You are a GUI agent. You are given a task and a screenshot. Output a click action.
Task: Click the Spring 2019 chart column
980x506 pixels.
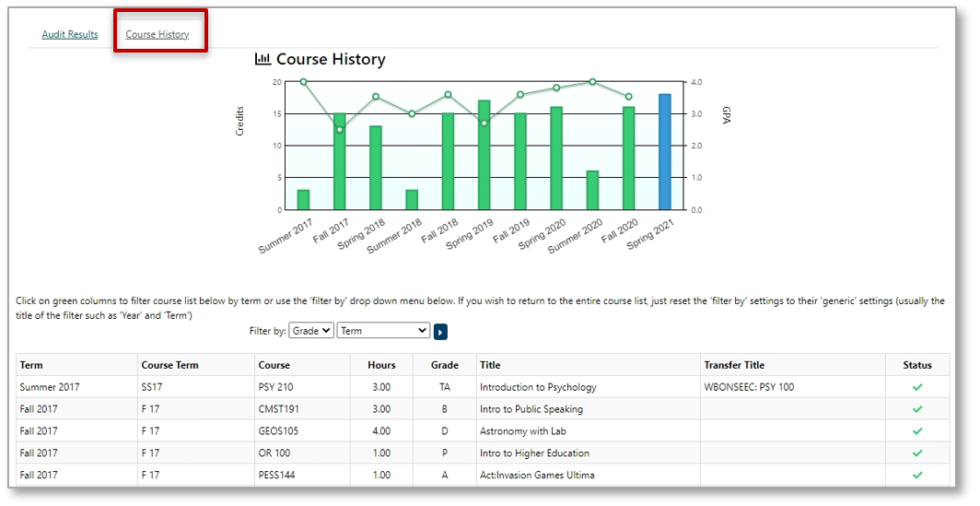coord(484,155)
